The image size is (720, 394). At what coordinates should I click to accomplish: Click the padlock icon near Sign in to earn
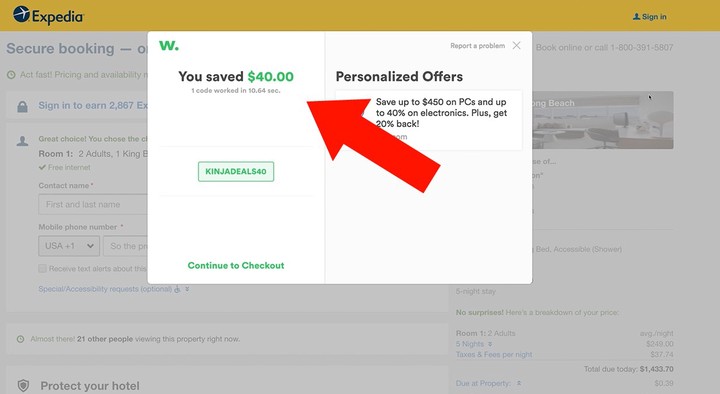(22, 107)
